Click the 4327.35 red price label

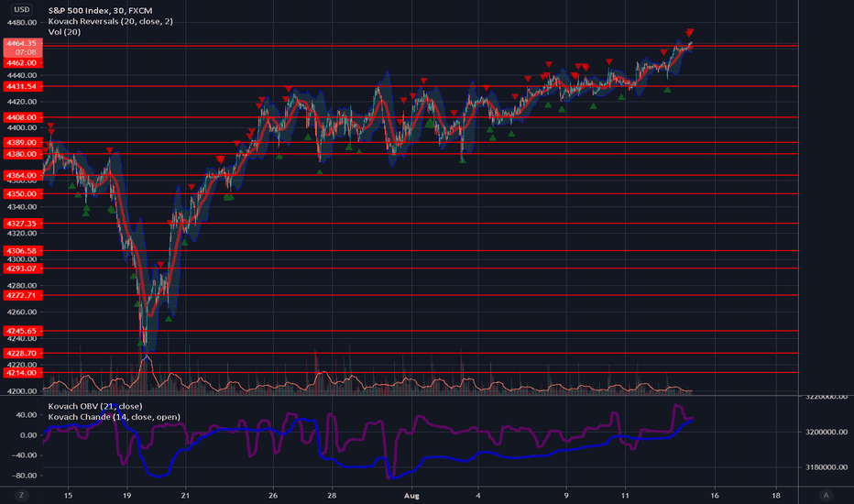[22, 224]
